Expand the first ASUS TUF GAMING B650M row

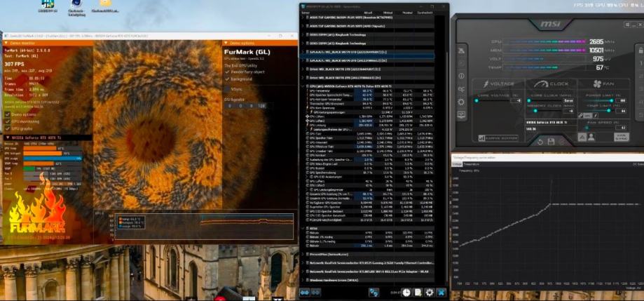pos(302,18)
